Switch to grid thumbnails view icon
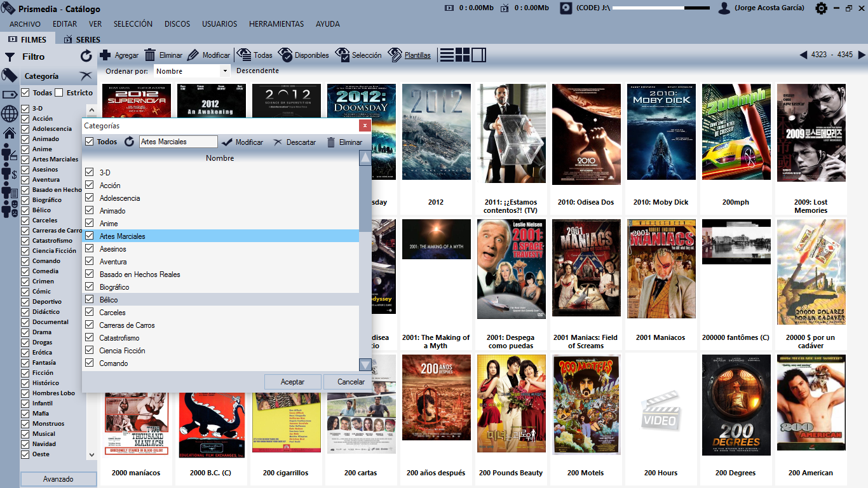The image size is (868, 488). click(x=463, y=55)
